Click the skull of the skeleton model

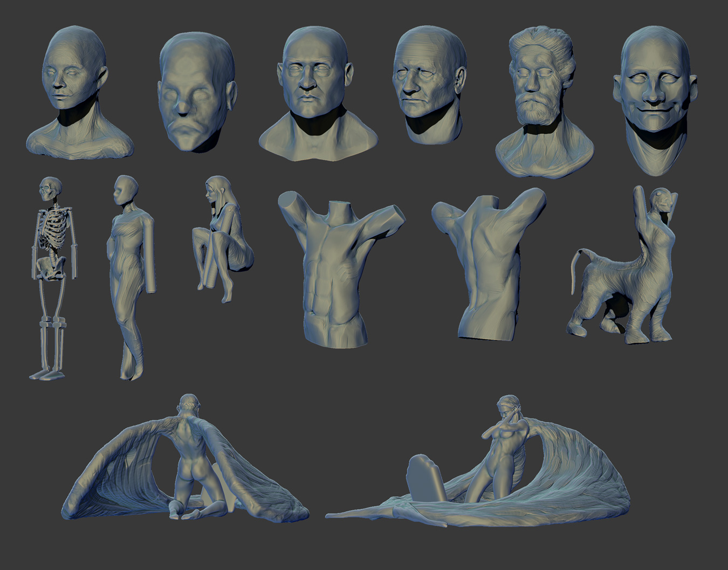50,190
